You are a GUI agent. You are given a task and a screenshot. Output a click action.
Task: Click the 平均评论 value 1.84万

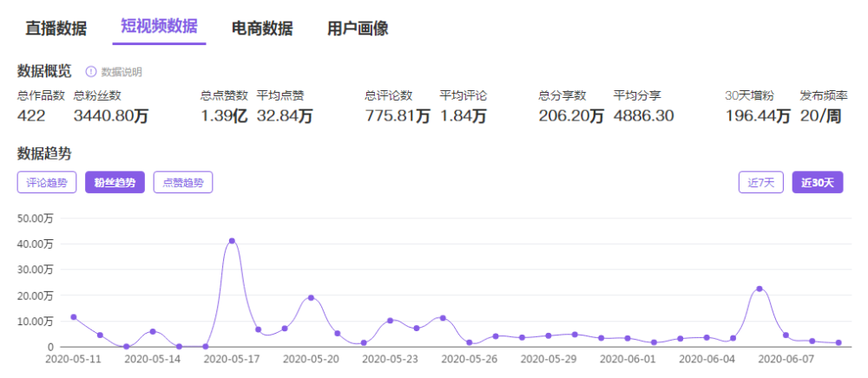464,116
